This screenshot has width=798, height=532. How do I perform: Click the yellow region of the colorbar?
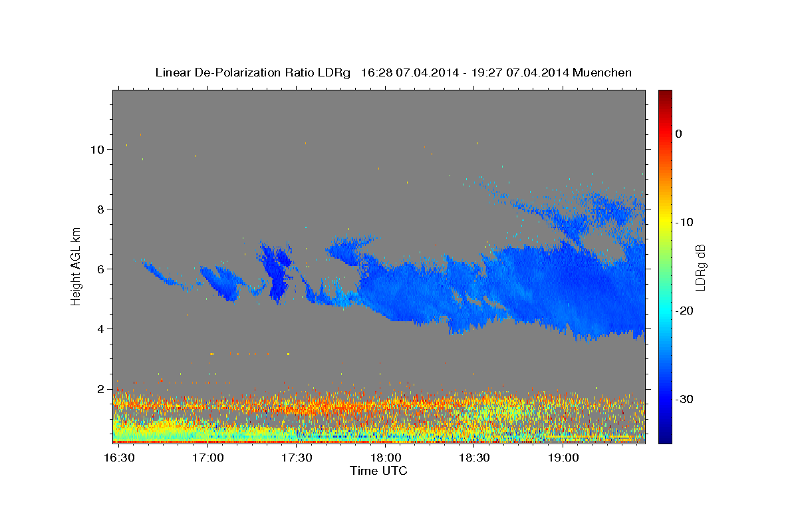[x=665, y=219]
